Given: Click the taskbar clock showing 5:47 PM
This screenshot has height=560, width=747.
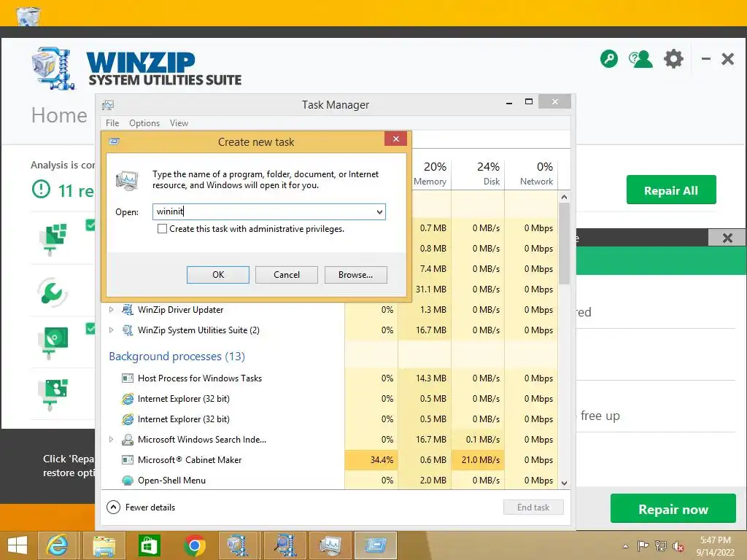Looking at the screenshot, I should pos(715,545).
